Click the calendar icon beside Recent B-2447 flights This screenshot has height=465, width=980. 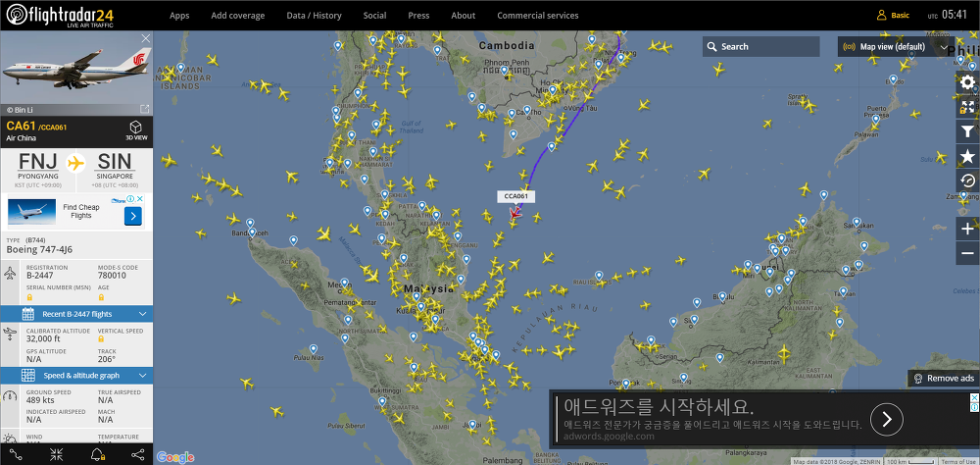(x=28, y=314)
